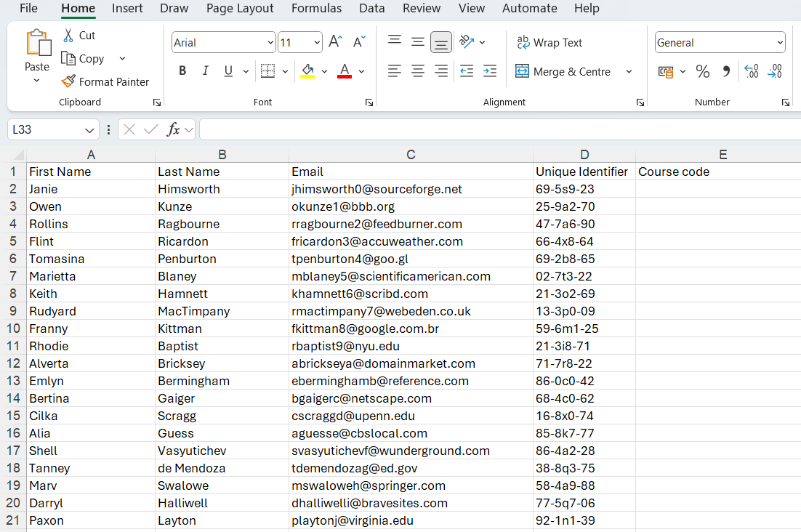The height and width of the screenshot is (532, 801).
Task: Open the File menu
Action: point(28,8)
